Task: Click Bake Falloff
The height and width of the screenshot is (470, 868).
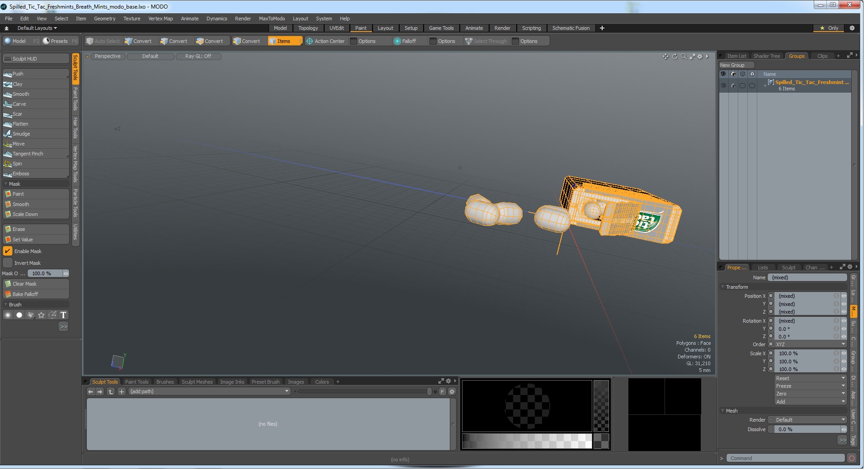Action: click(x=36, y=294)
